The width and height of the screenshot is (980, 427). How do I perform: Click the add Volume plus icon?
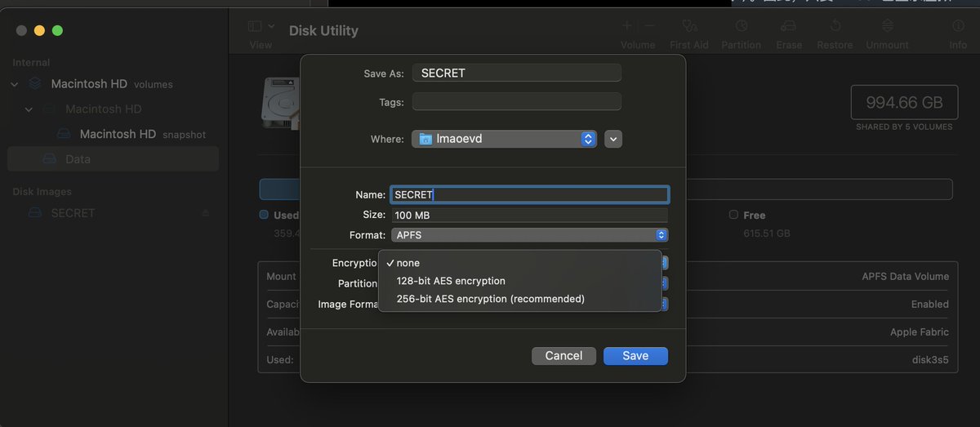click(x=627, y=26)
